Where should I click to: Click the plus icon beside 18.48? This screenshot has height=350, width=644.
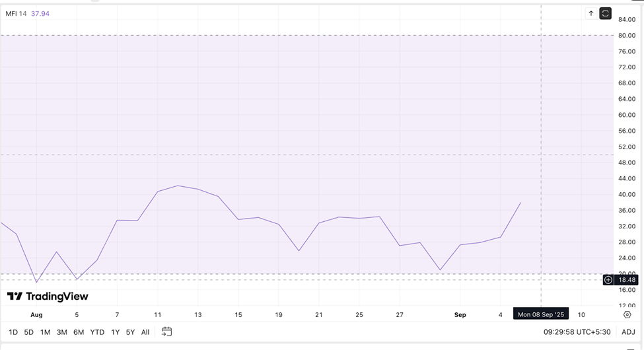[608, 280]
